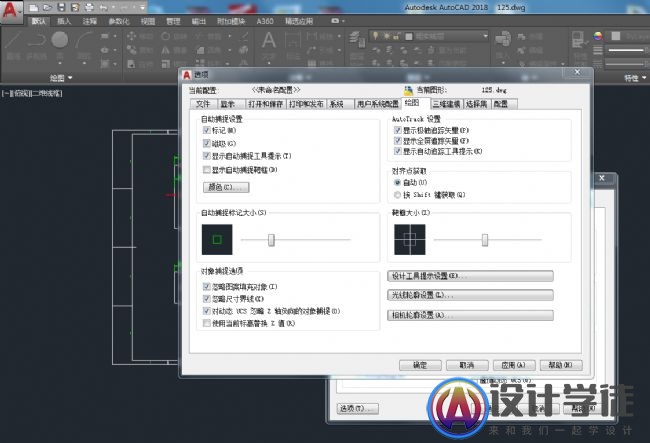Toggle the layer freeze sun icon
This screenshot has height=443, width=650.
click(x=386, y=36)
